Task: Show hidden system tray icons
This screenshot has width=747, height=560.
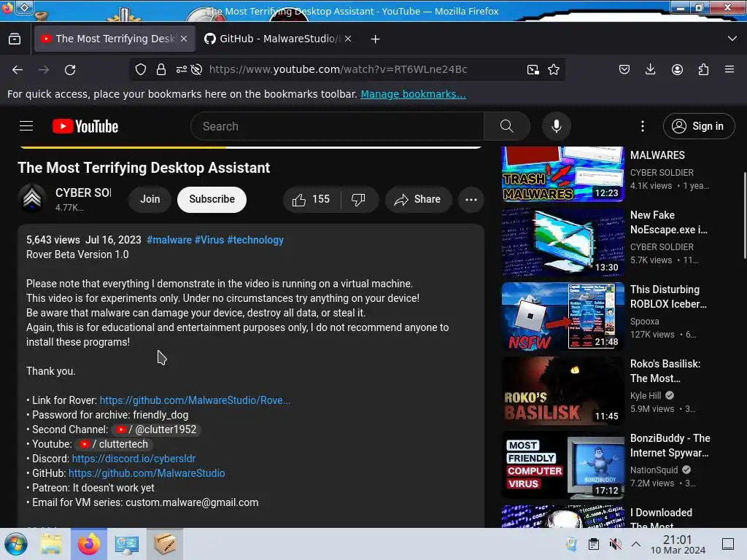Action: (636, 544)
